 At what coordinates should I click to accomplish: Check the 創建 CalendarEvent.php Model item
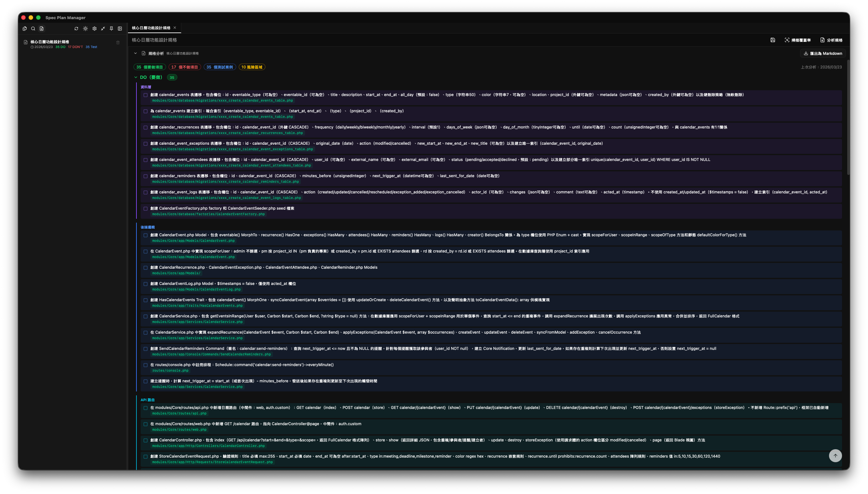[145, 235]
